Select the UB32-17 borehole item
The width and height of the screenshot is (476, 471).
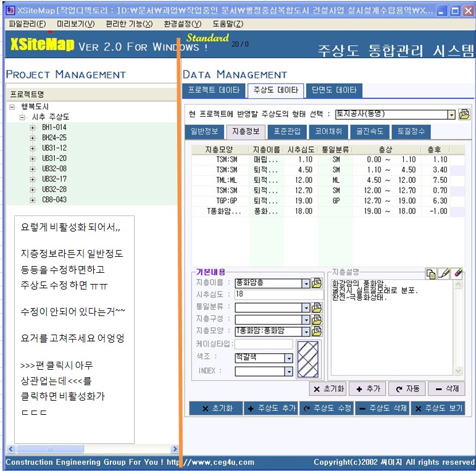(x=54, y=180)
